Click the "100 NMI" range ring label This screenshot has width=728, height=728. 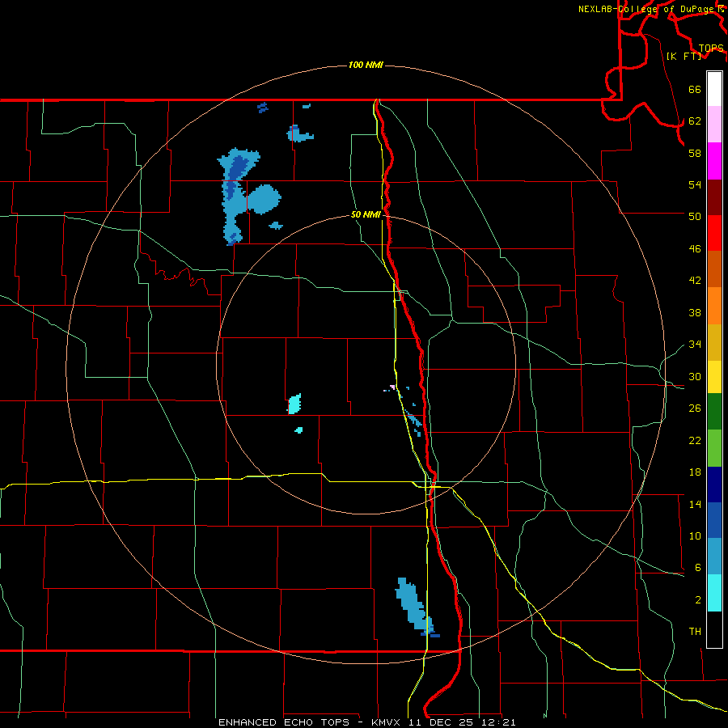366,65
